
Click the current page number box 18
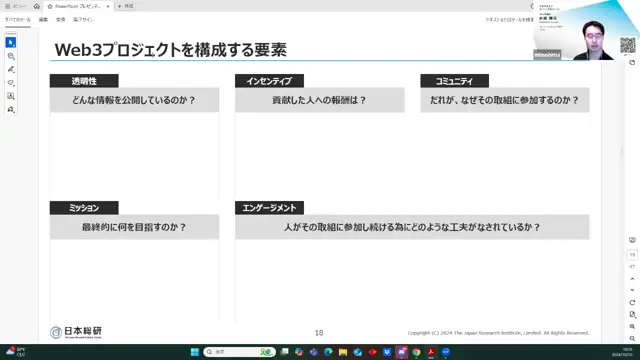click(632, 255)
